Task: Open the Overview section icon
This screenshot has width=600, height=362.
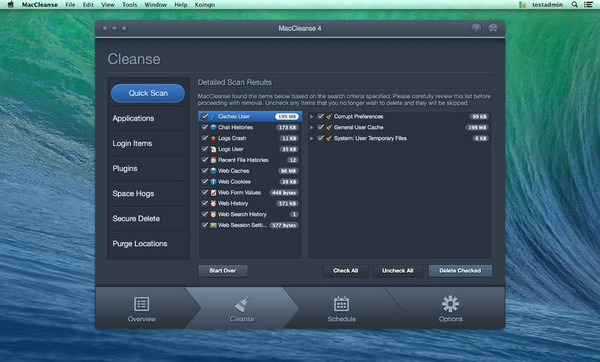Action: [x=142, y=304]
